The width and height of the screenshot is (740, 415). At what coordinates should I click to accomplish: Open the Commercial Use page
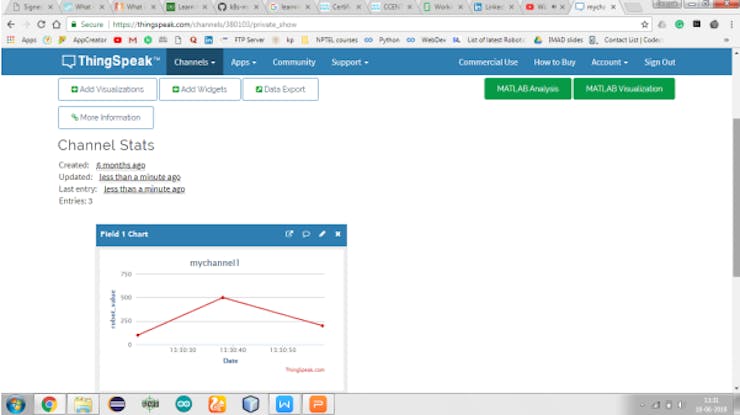coord(488,62)
